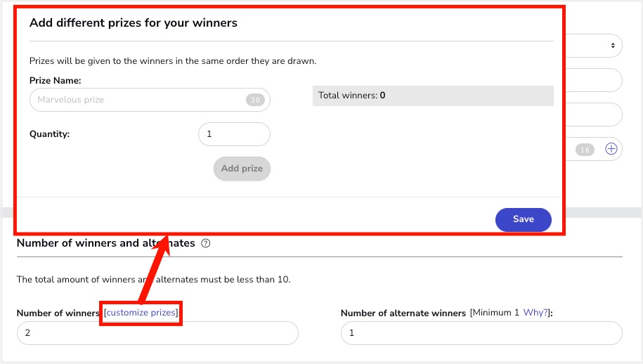Click the plus circle icon on the right

click(611, 149)
